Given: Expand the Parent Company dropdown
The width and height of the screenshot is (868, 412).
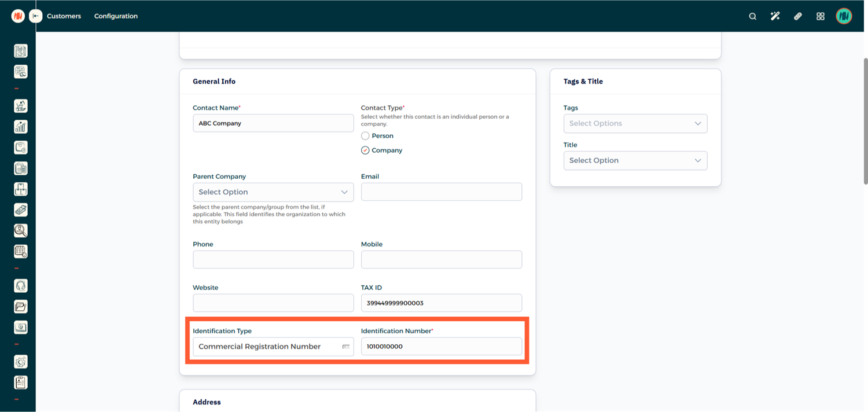Looking at the screenshot, I should [273, 192].
